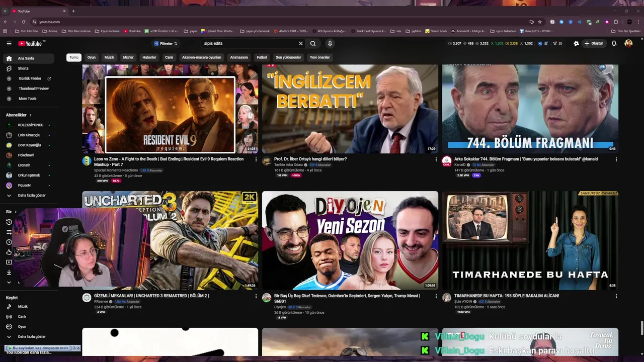This screenshot has height=362, width=644.
Task: Expand the Siz section arrow
Action: (15, 212)
